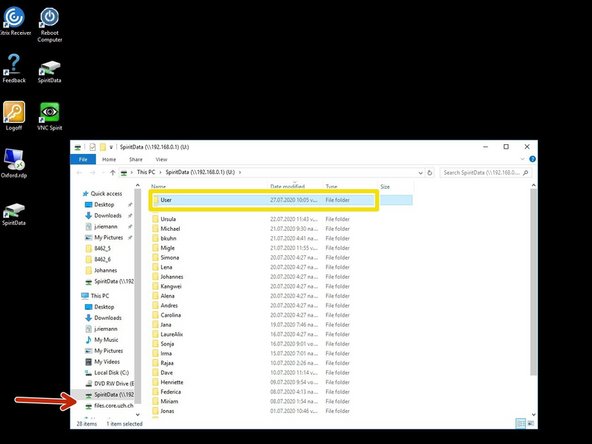Launch the VNC Spirit eye icon

click(49, 116)
